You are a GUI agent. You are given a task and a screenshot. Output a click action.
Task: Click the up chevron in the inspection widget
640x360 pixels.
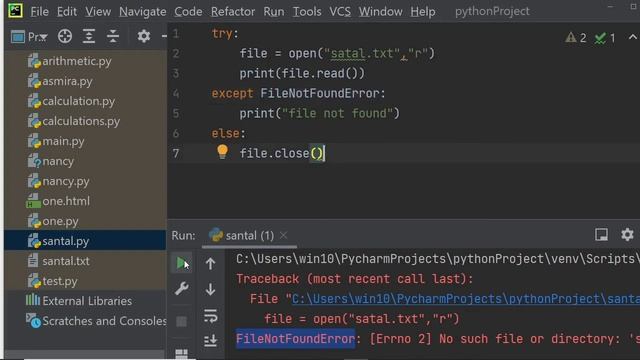(x=632, y=37)
